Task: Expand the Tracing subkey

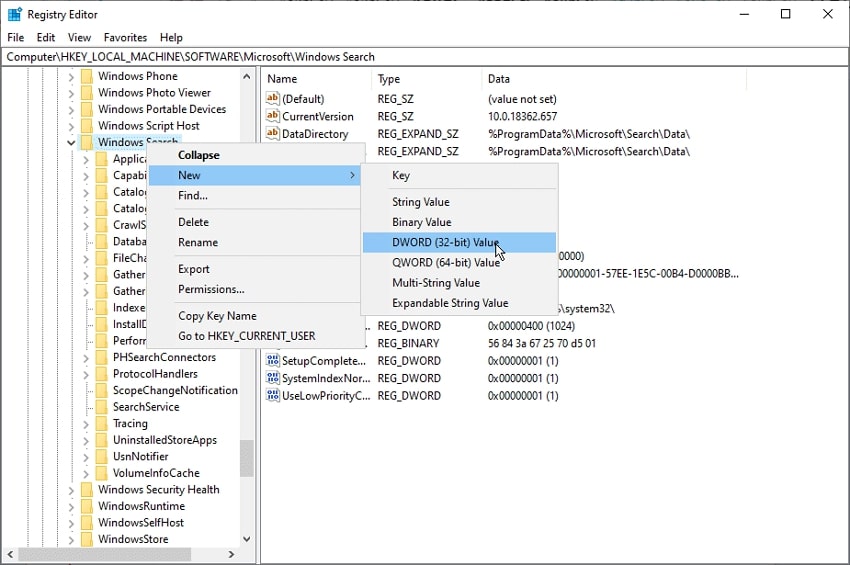Action: click(86, 424)
